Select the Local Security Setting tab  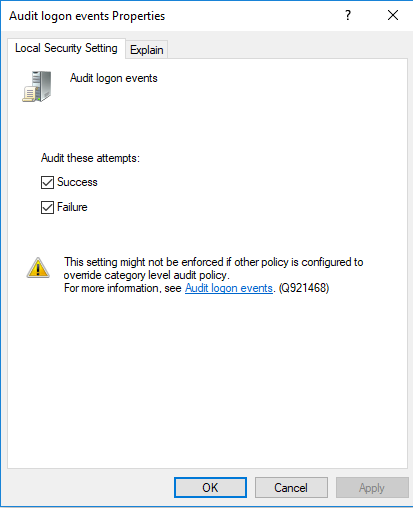point(66,48)
